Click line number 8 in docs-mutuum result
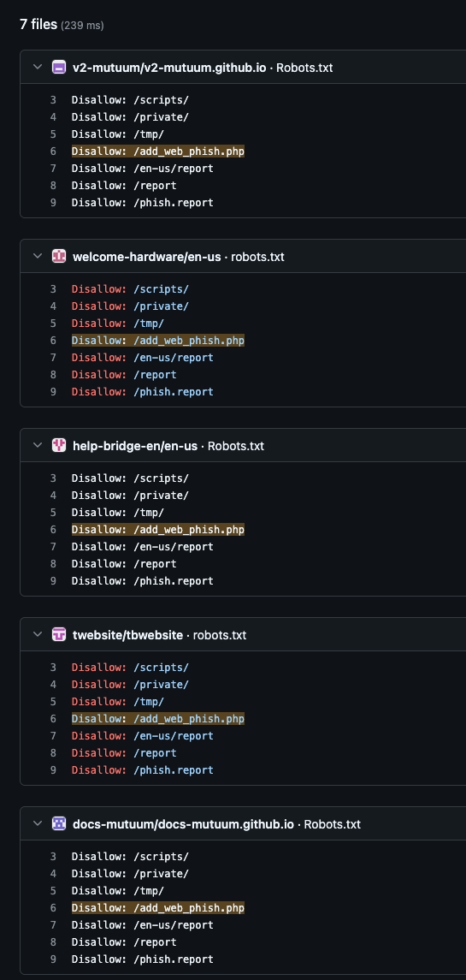The height and width of the screenshot is (980, 466). click(53, 941)
